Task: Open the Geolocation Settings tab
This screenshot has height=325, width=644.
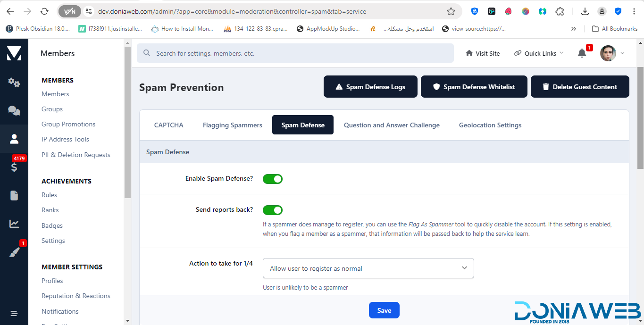Action: [x=490, y=125]
